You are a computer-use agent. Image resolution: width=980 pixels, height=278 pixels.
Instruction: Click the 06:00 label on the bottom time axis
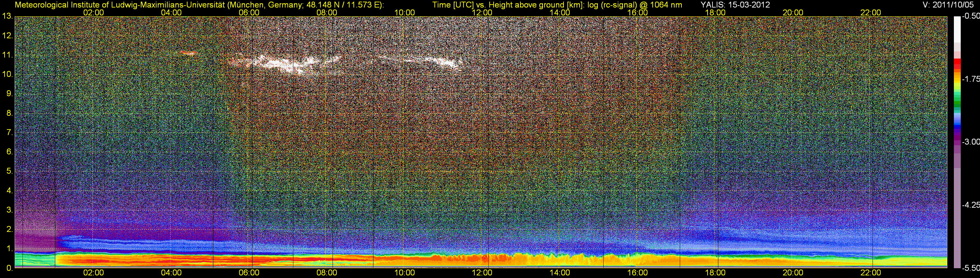(249, 273)
